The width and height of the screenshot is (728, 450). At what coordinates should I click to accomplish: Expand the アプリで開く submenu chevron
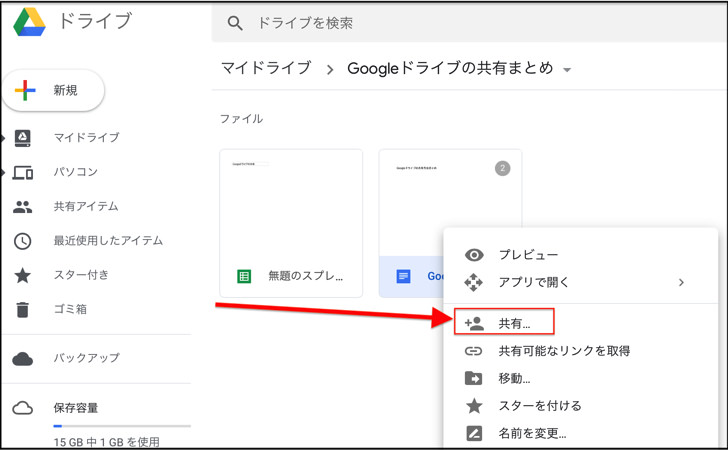click(x=681, y=282)
